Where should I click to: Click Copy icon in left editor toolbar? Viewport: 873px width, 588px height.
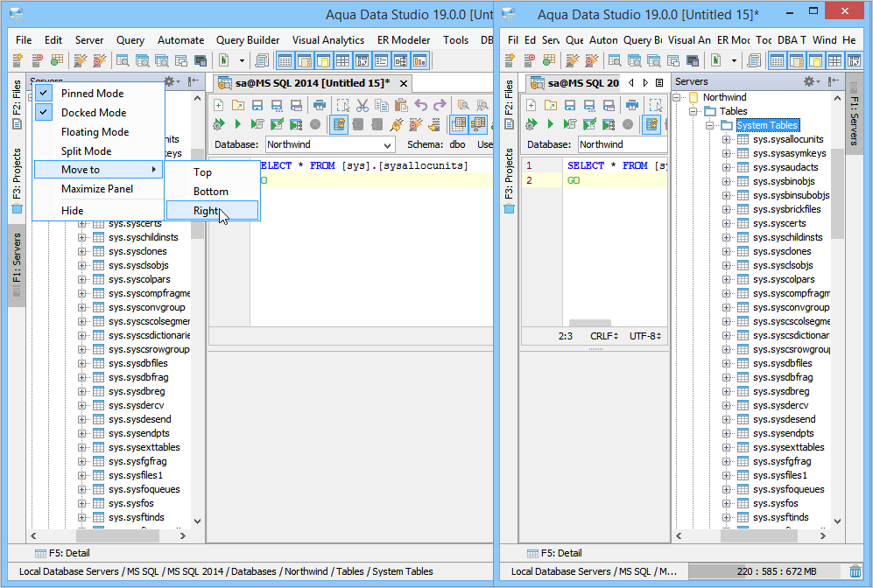382,105
